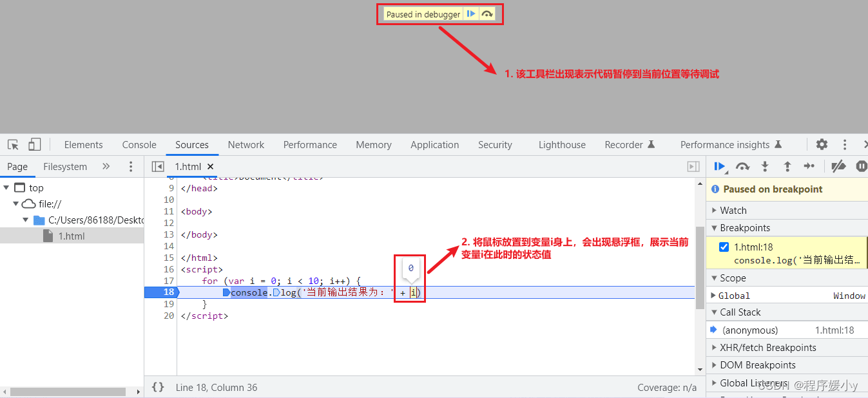Viewport: 868px width, 398px height.
Task: Pretty print the source file
Action: (x=158, y=387)
